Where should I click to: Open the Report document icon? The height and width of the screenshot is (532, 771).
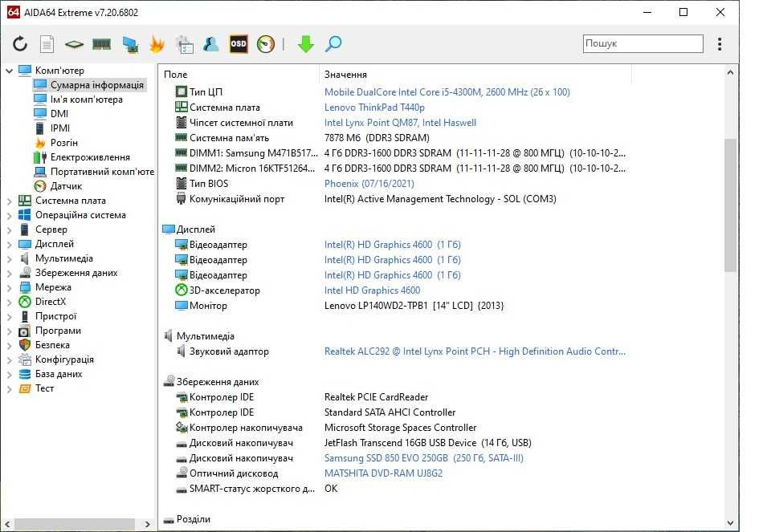pyautogui.click(x=47, y=44)
